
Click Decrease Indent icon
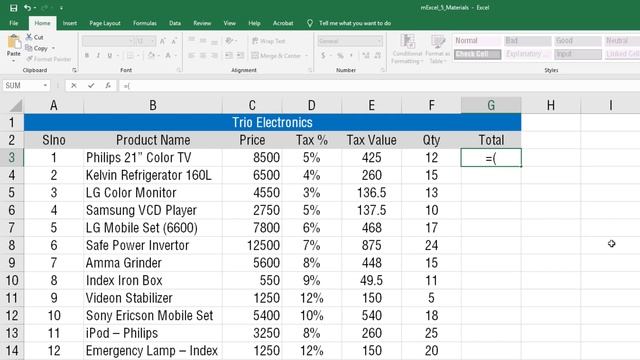[229, 56]
